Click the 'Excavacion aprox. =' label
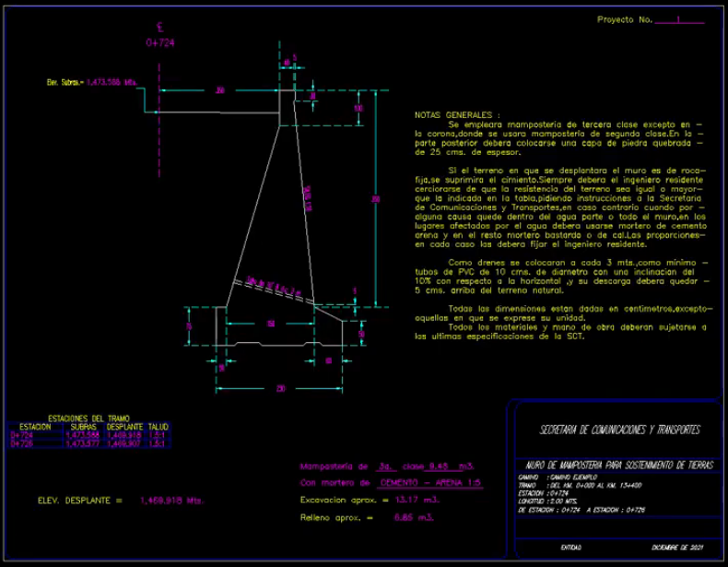 [x=345, y=500]
